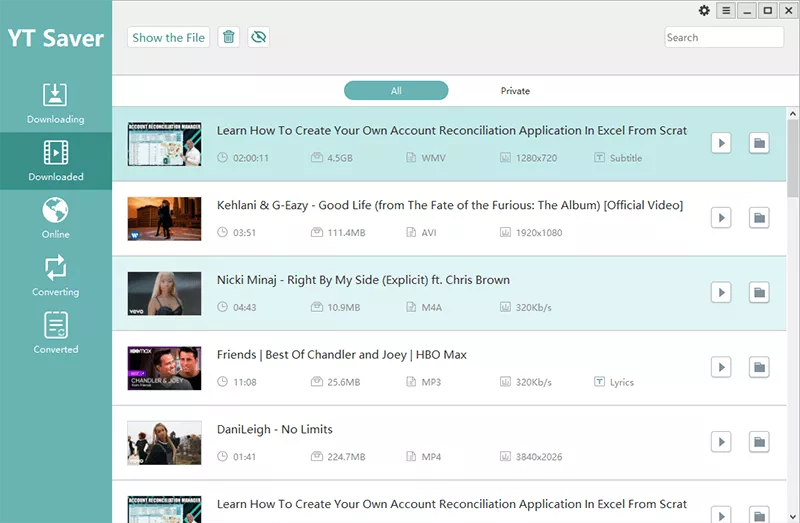The height and width of the screenshot is (523, 800).
Task: Open the Online browser section
Action: coord(56,218)
